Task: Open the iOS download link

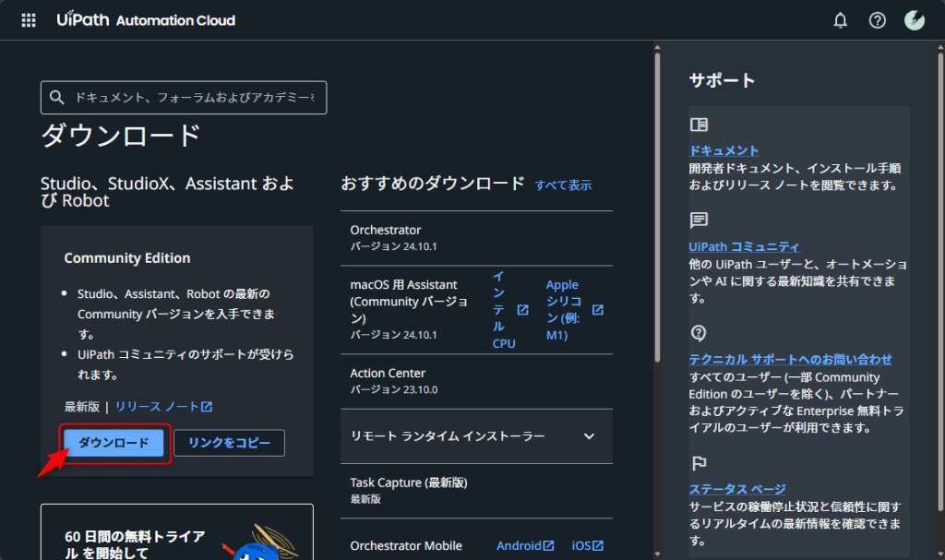Action: 581,545
